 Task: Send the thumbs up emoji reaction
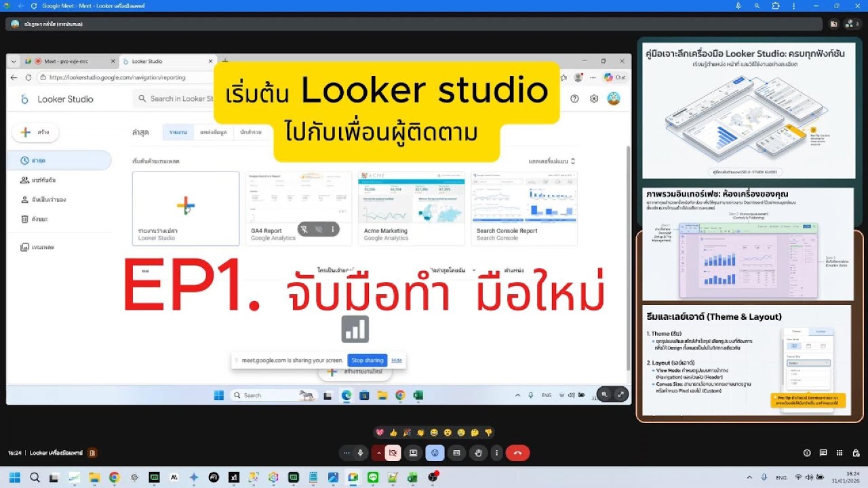click(x=393, y=432)
